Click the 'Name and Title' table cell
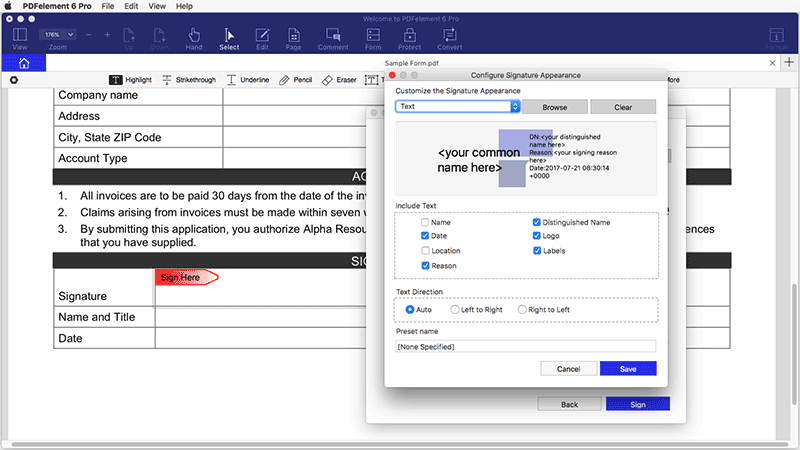 tap(104, 317)
